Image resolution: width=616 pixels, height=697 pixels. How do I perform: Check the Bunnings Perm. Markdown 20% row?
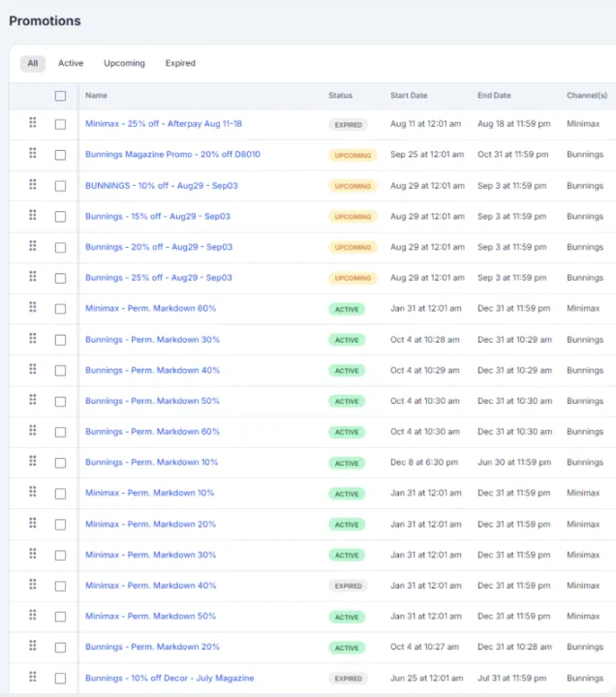[60, 648]
